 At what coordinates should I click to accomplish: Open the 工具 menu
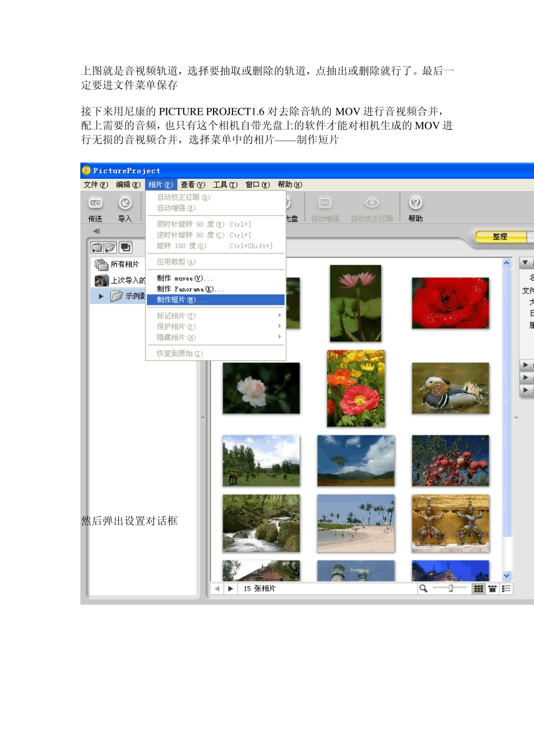click(x=225, y=184)
